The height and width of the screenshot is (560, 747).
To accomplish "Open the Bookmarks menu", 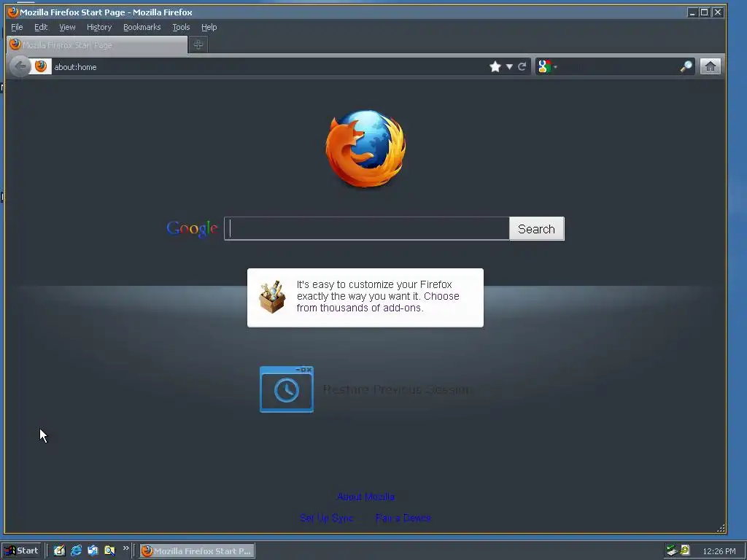I will 142,27.
